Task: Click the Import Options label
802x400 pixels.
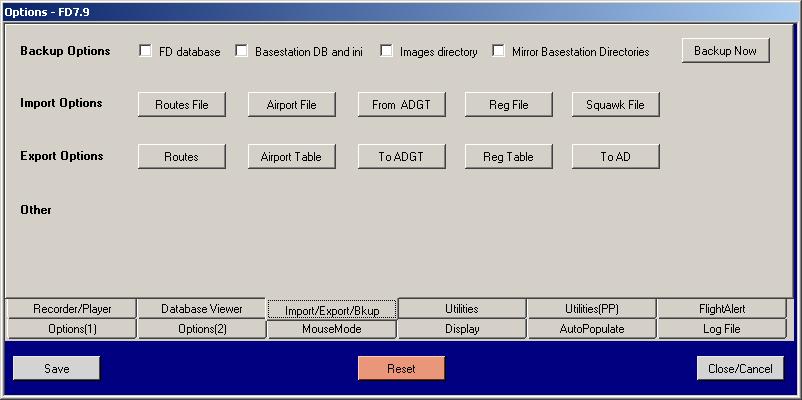Action: pos(61,103)
